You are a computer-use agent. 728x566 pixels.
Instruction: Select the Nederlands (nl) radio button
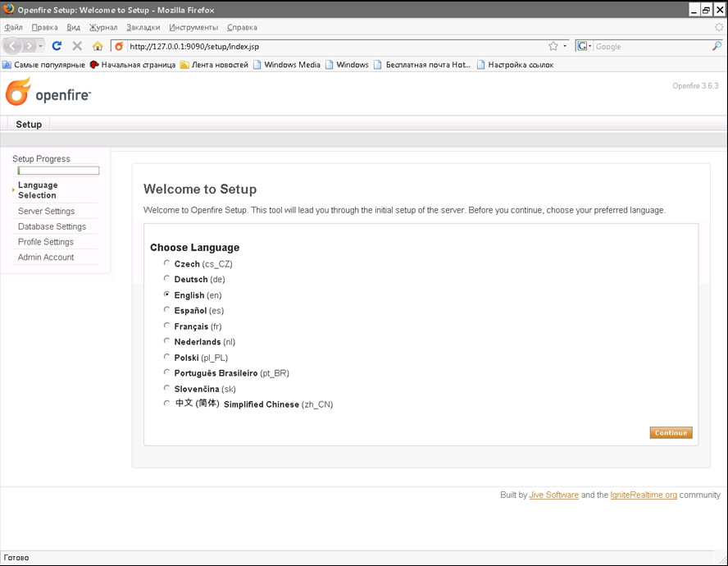click(166, 340)
